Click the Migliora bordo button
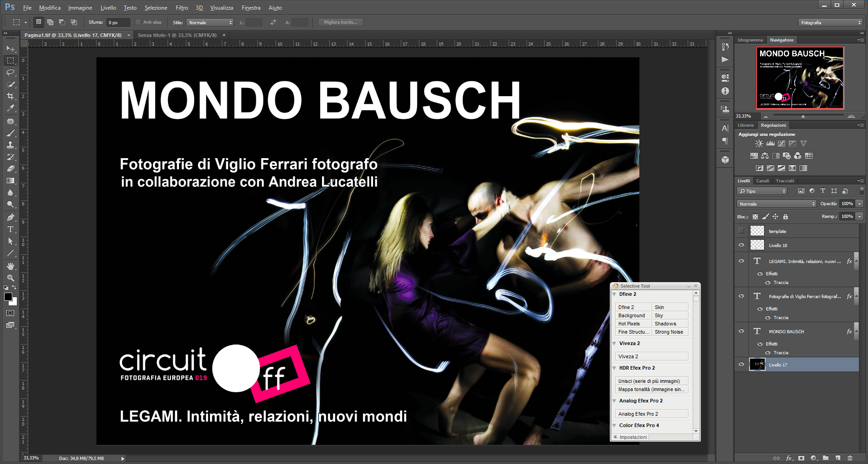The width and height of the screenshot is (868, 464). click(341, 22)
